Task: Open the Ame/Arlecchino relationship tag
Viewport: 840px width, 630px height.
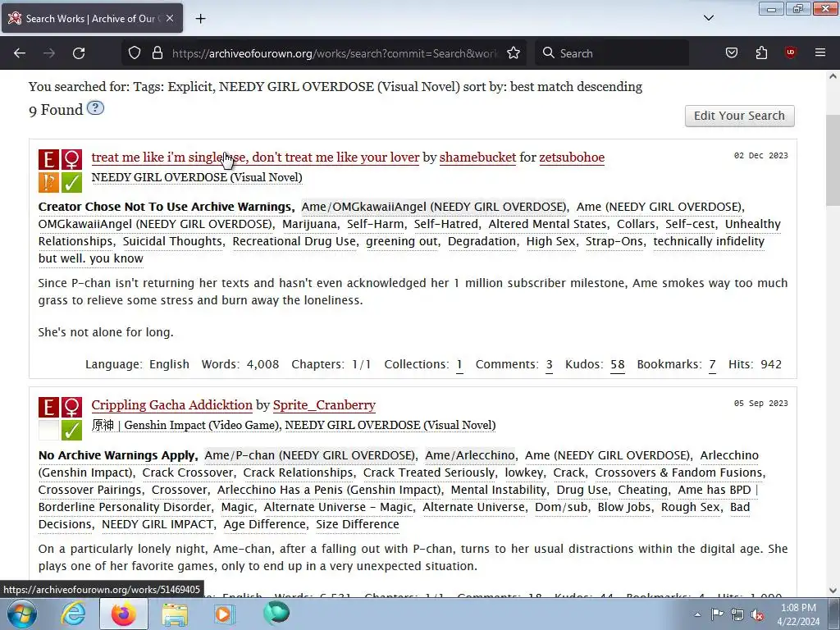Action: 470,455
